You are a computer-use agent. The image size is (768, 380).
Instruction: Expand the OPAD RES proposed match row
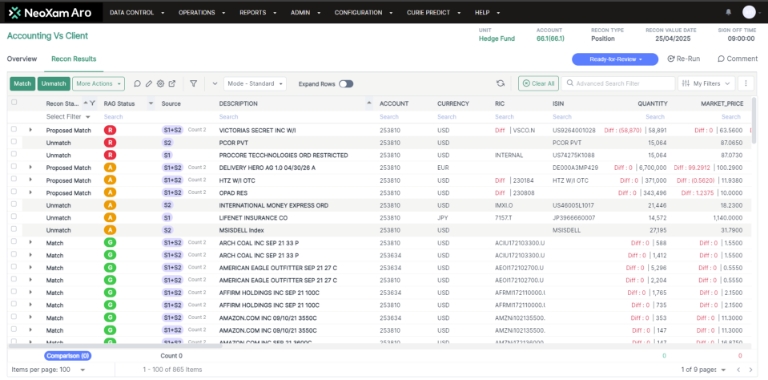pos(30,192)
